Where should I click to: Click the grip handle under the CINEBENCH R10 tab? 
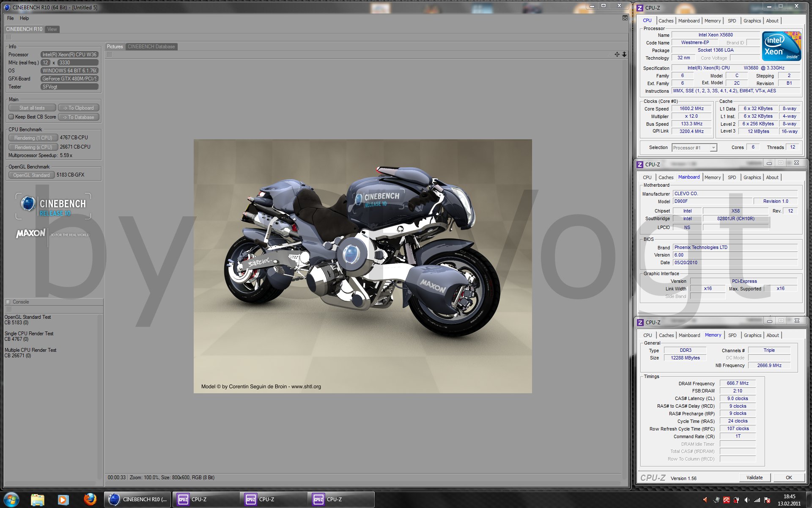(8, 37)
